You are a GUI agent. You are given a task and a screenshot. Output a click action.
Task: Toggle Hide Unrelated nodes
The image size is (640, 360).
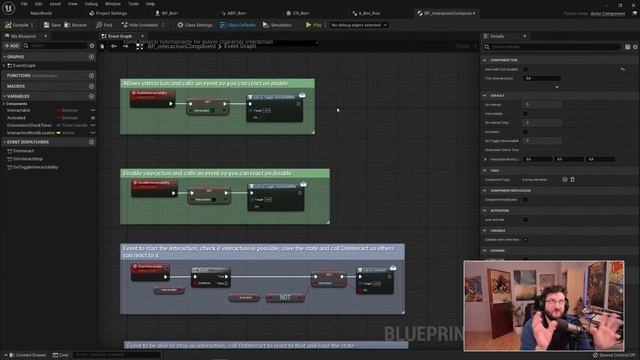140,25
